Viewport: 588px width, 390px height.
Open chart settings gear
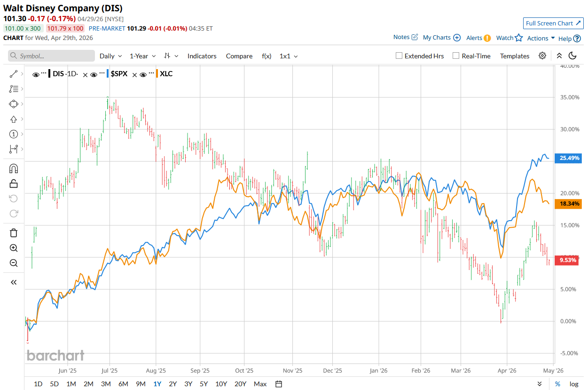(x=542, y=56)
